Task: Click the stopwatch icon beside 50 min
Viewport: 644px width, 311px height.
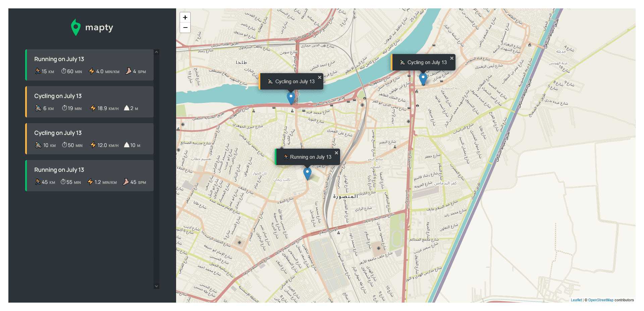Action: pos(64,145)
